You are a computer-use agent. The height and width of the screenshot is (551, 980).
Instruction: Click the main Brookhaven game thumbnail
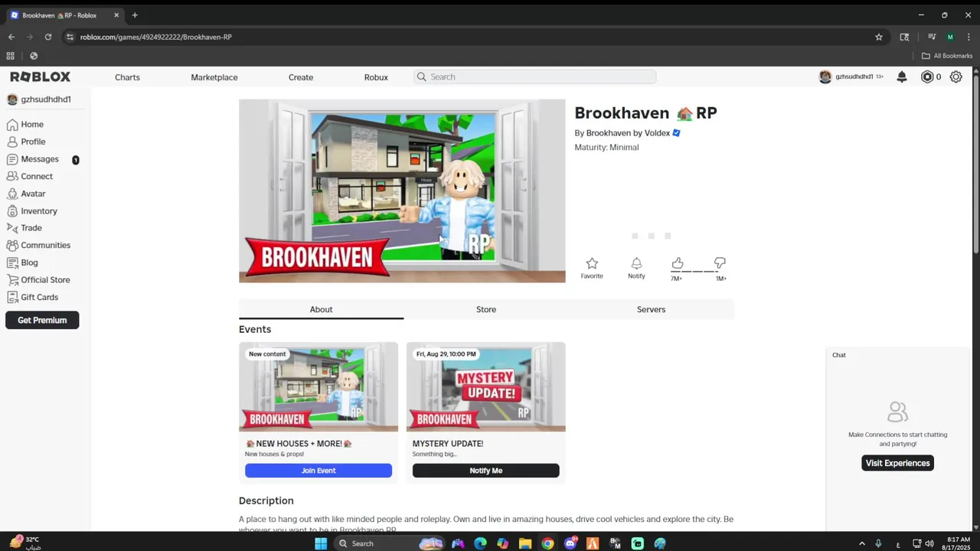402,191
